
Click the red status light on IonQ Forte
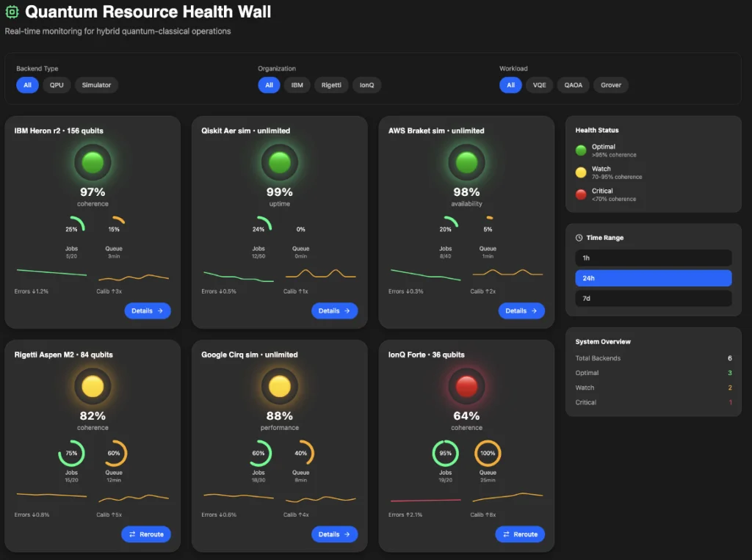[x=467, y=386]
